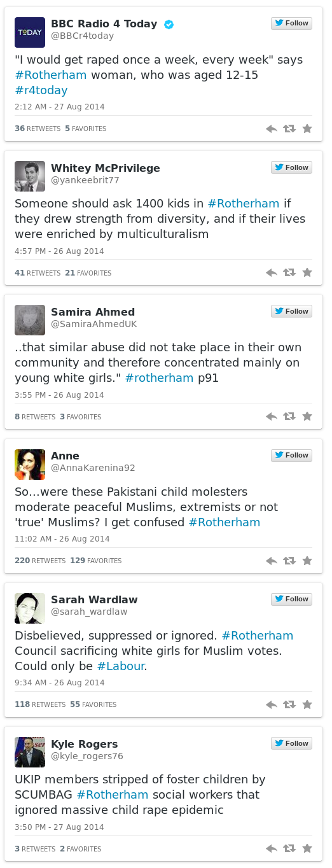This screenshot has height=868, width=332.
Task: Click the reply arrow on Anne's tweet
Action: click(271, 561)
